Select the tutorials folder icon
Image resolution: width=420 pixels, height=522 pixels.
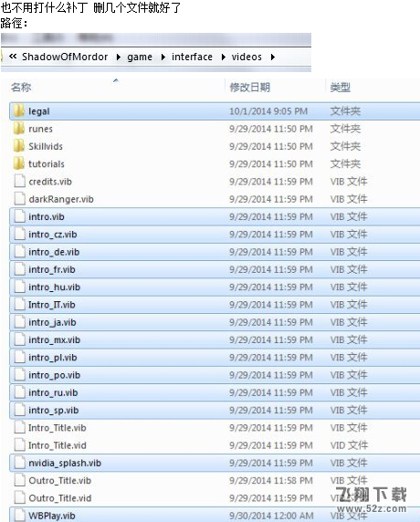click(x=19, y=163)
